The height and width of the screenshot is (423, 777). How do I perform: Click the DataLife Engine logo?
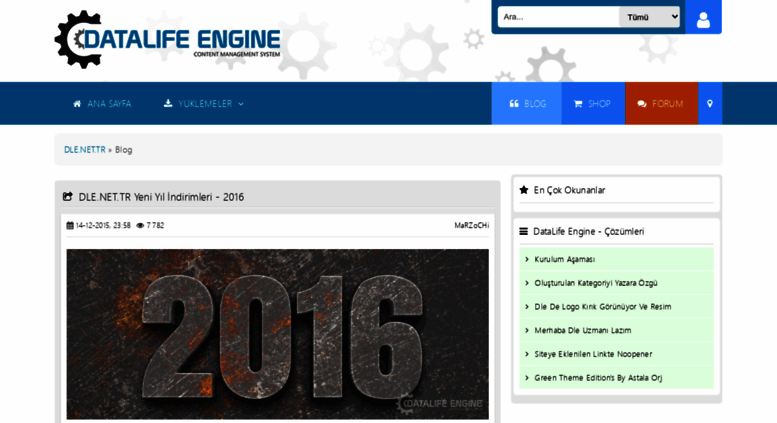[167, 39]
